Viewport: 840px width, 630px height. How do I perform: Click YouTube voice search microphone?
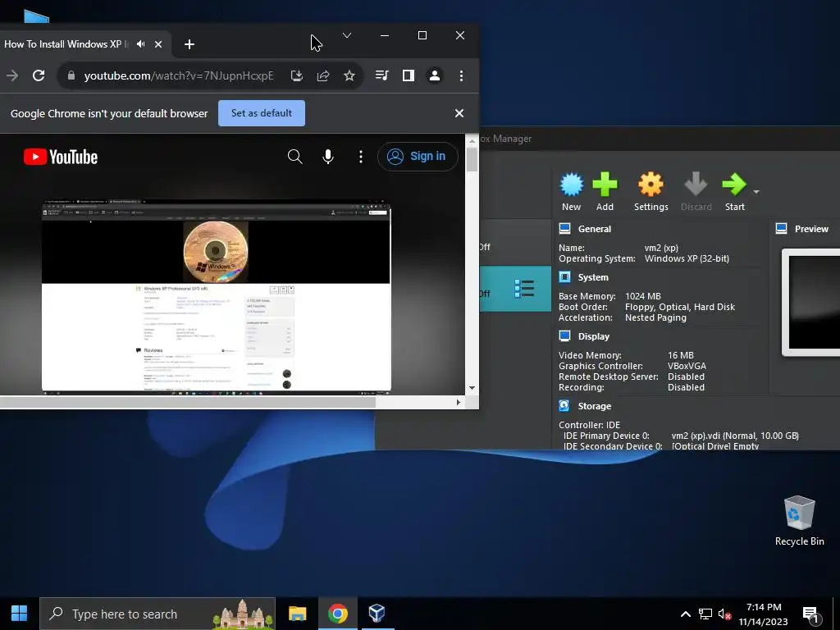pyautogui.click(x=328, y=157)
